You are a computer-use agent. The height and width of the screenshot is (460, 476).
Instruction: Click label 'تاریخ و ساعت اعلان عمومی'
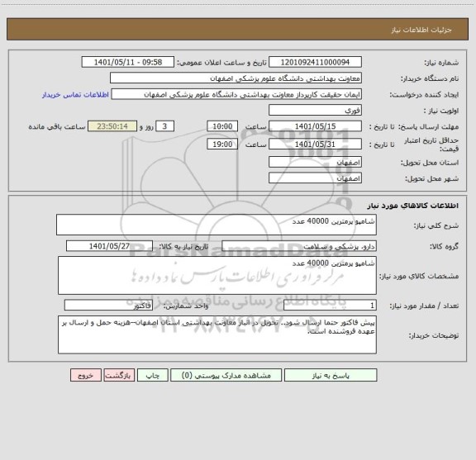point(222,63)
